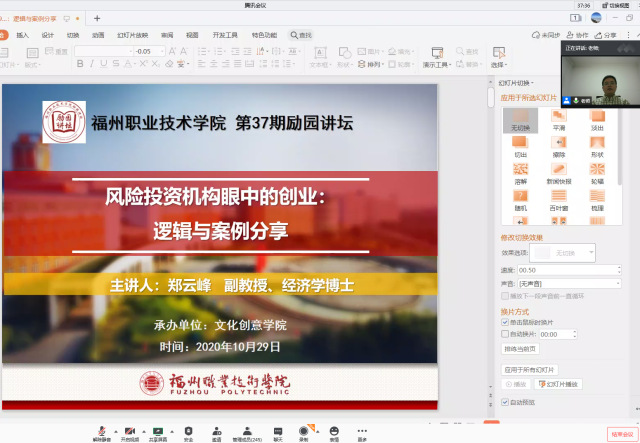The height and width of the screenshot is (443, 640).
Task: Open the 开发工具 ribbon tab
Action: [x=226, y=35]
